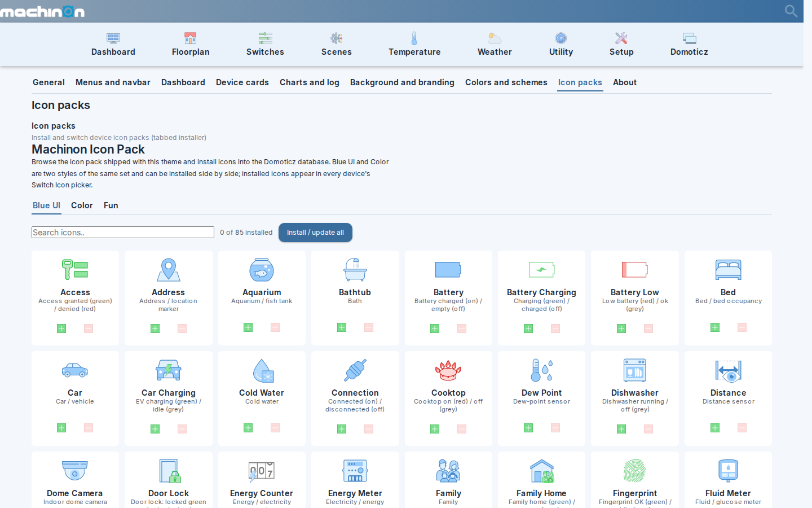Open Colors and schemes tab
This screenshot has width=812, height=508.
pyautogui.click(x=506, y=82)
